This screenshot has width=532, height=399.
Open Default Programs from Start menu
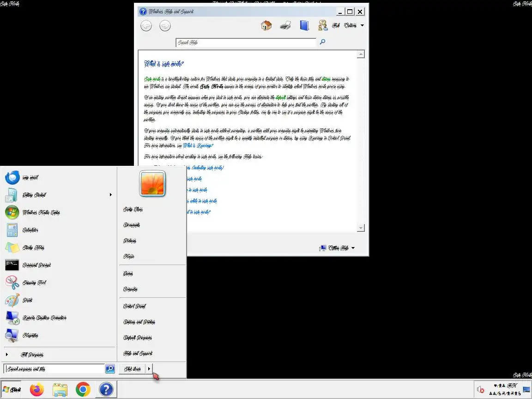coord(138,338)
